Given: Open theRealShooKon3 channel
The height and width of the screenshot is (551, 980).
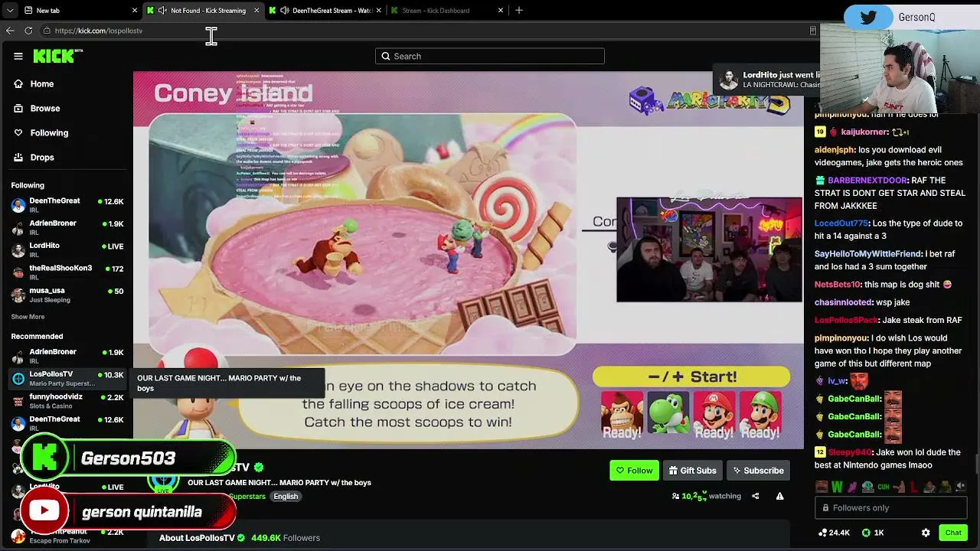Looking at the screenshot, I should click(x=67, y=272).
